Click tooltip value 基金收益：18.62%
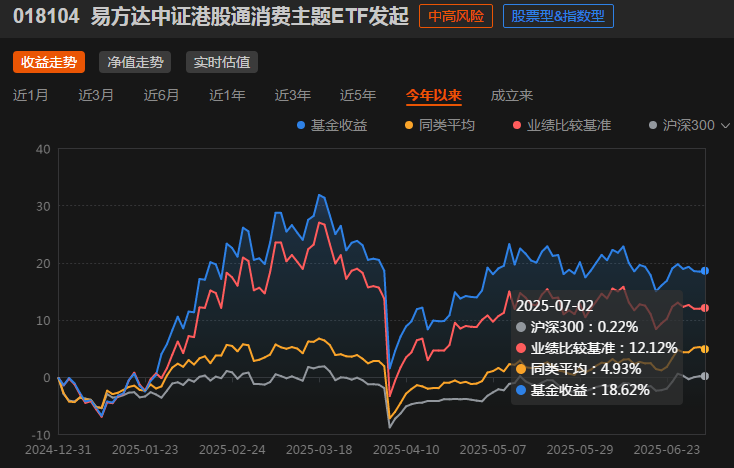 coord(590,390)
